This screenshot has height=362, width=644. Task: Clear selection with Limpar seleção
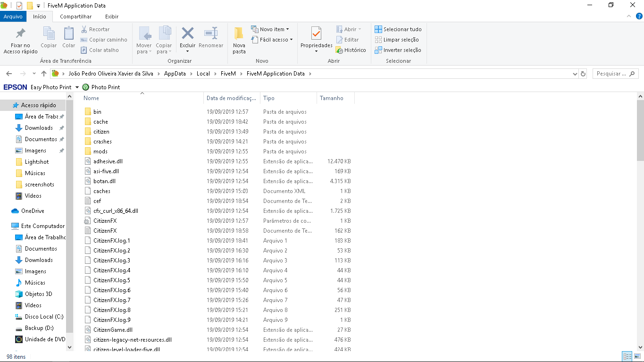397,40
